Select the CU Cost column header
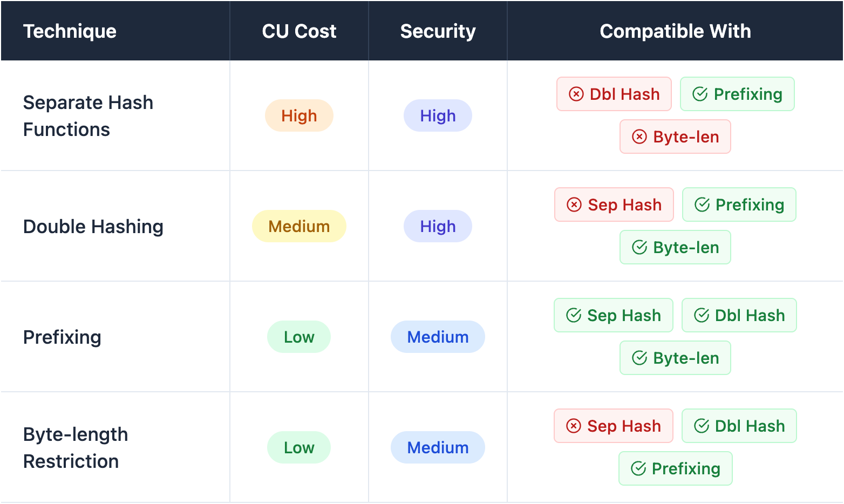This screenshot has height=504, width=844. [x=299, y=31]
